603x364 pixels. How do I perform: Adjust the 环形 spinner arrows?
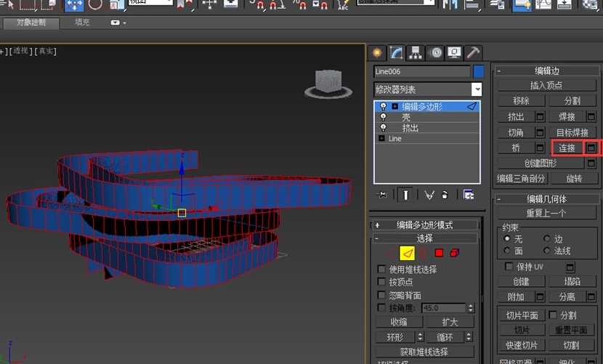coord(420,337)
